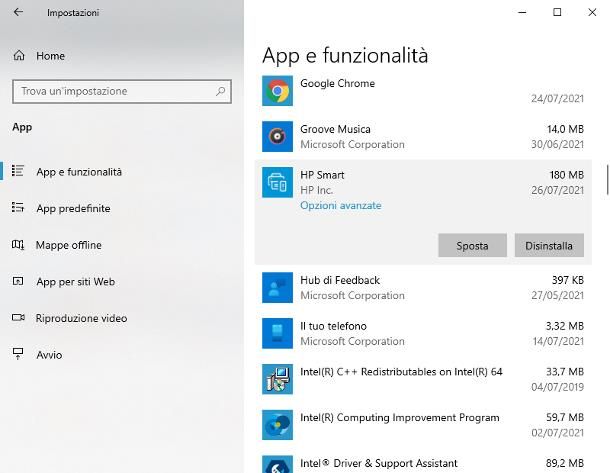Open App predefinite section
Image resolution: width=610 pixels, height=473 pixels.
click(x=73, y=208)
